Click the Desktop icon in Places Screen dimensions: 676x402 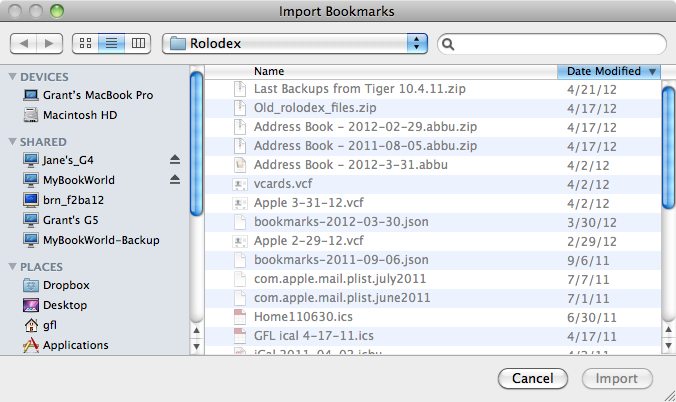(31, 305)
